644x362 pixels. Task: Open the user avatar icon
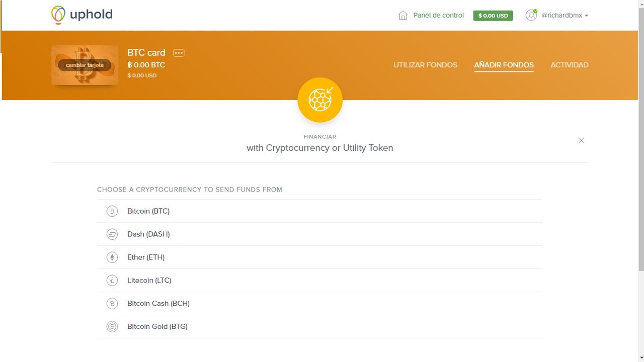(x=531, y=15)
